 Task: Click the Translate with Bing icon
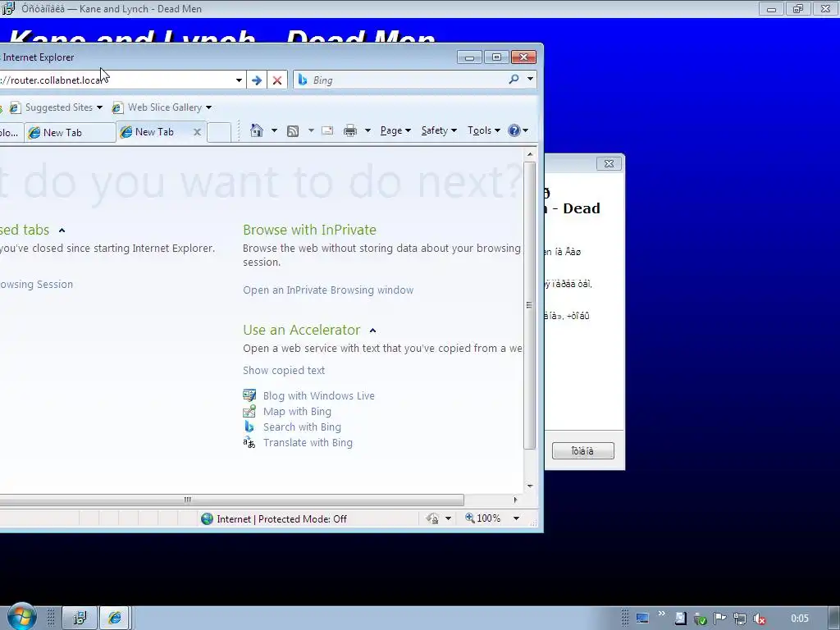pos(249,442)
